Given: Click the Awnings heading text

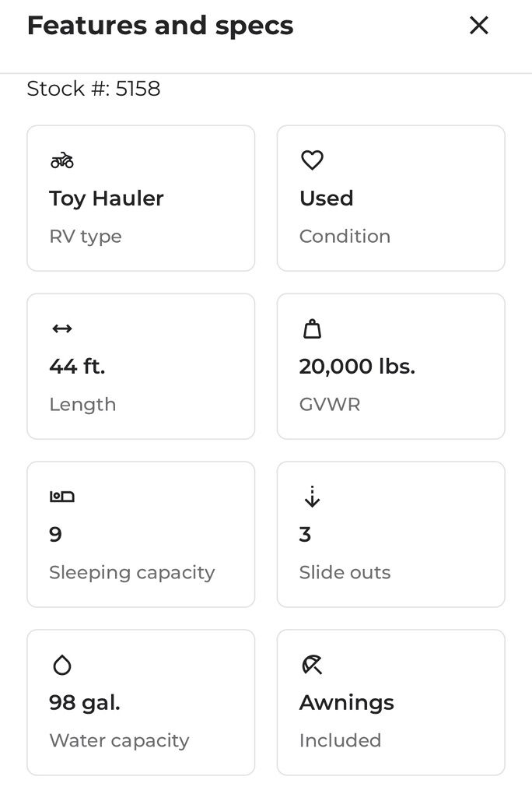Looking at the screenshot, I should click(347, 703).
